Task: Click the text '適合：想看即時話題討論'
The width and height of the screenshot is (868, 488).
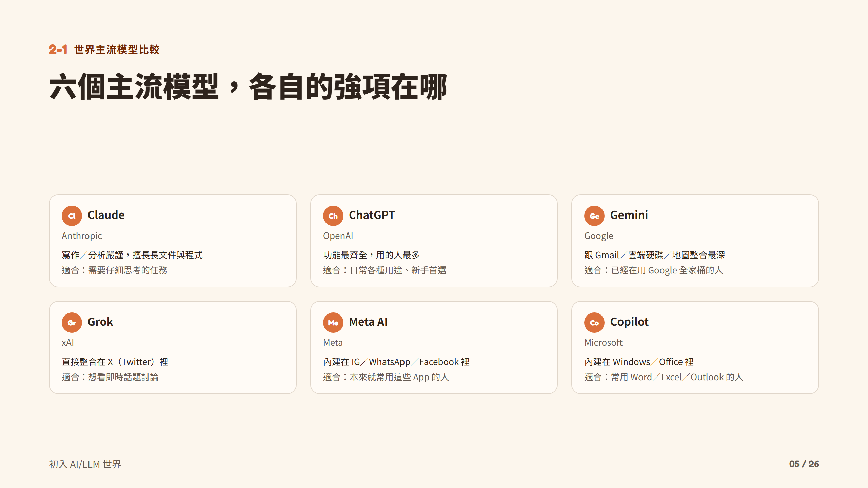Action: pyautogui.click(x=110, y=377)
